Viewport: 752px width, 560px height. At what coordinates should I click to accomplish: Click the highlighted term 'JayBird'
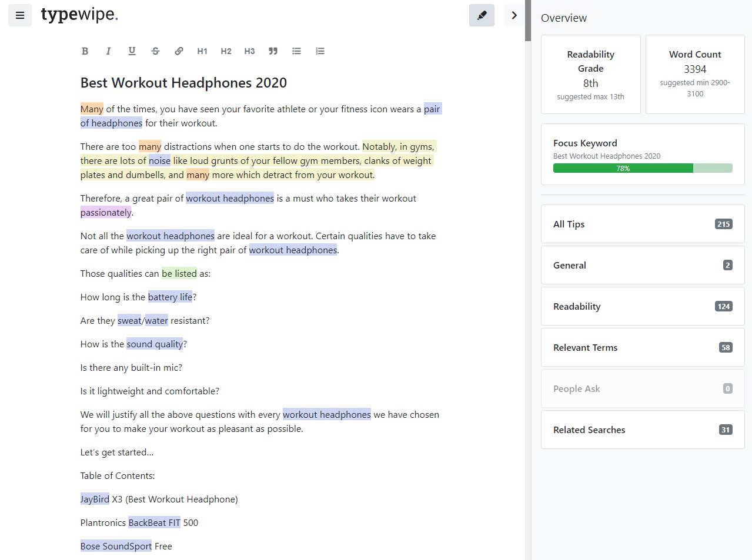point(95,499)
